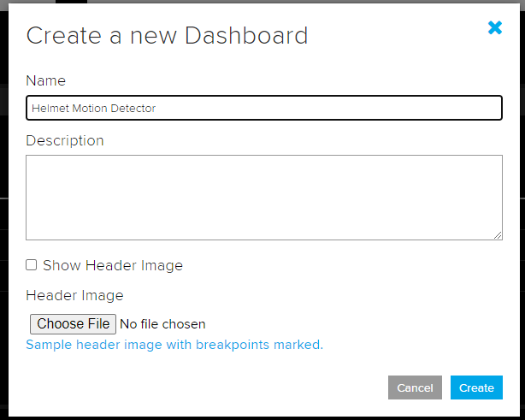Place cursor after Detector in Name field
Viewport: 525px width, 420px height.
[157, 109]
